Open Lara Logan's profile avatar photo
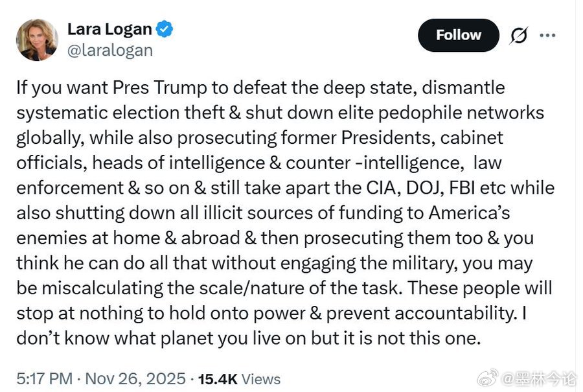 coord(37,40)
